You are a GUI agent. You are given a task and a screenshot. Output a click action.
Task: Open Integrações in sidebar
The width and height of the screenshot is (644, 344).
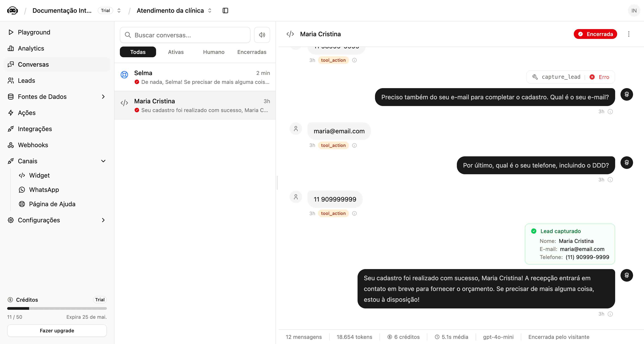click(57, 129)
